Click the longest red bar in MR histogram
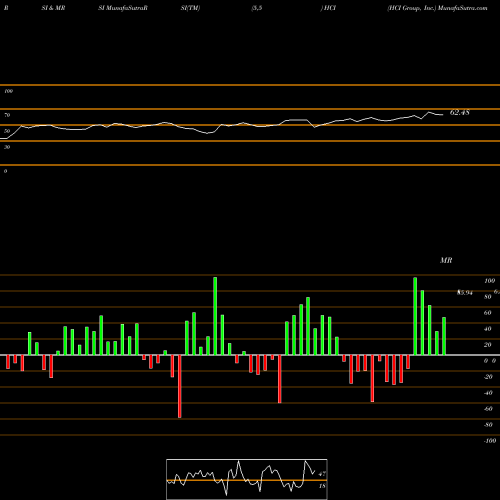The image size is (500, 500). tap(180, 386)
